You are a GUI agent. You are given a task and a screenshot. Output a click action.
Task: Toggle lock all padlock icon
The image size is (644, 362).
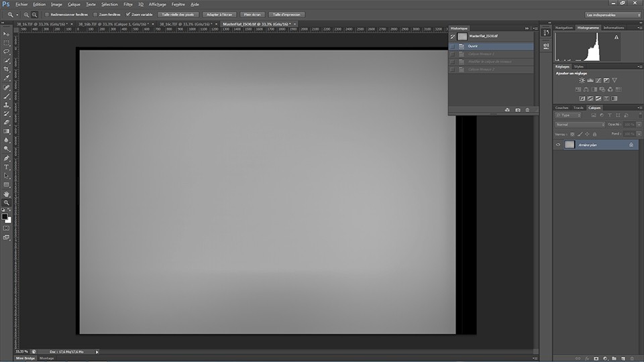595,134
